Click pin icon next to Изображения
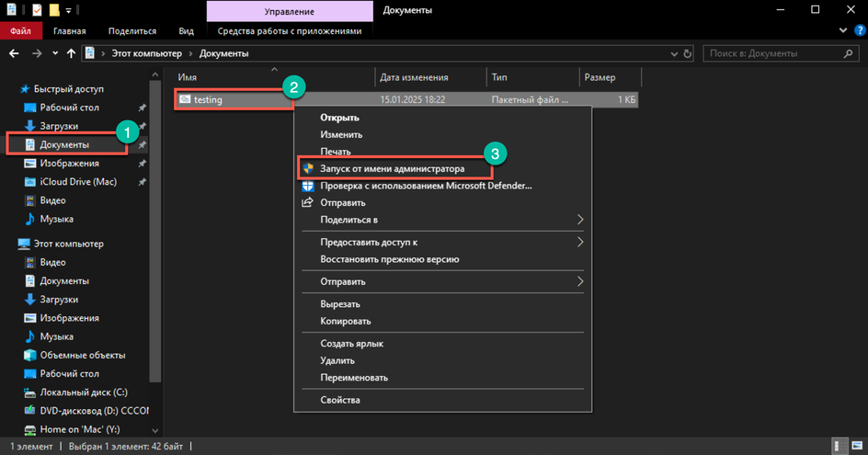 click(x=142, y=164)
